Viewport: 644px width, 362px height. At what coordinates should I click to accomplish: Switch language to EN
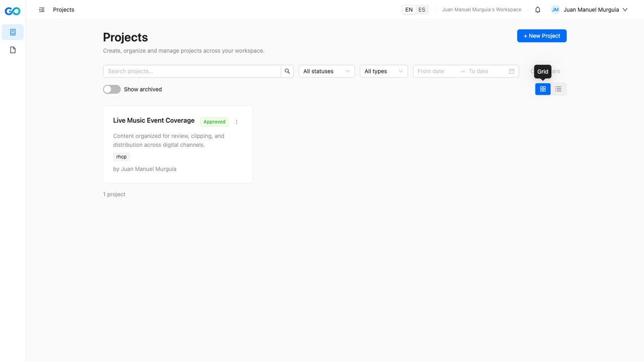point(409,10)
